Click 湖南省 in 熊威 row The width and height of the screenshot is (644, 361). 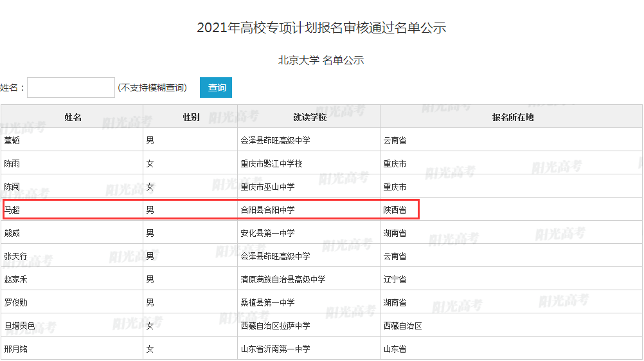[x=395, y=233]
